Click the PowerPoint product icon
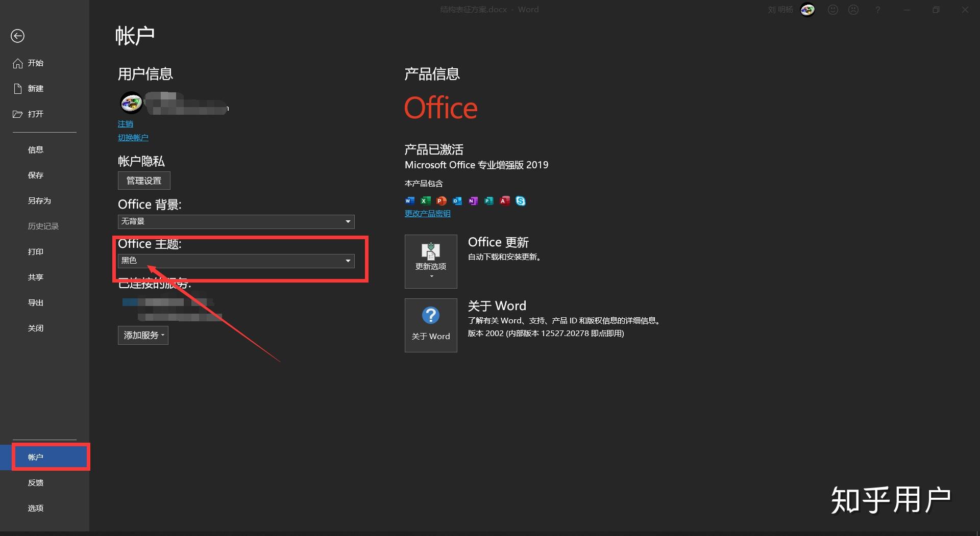This screenshot has width=980, height=536. point(442,201)
